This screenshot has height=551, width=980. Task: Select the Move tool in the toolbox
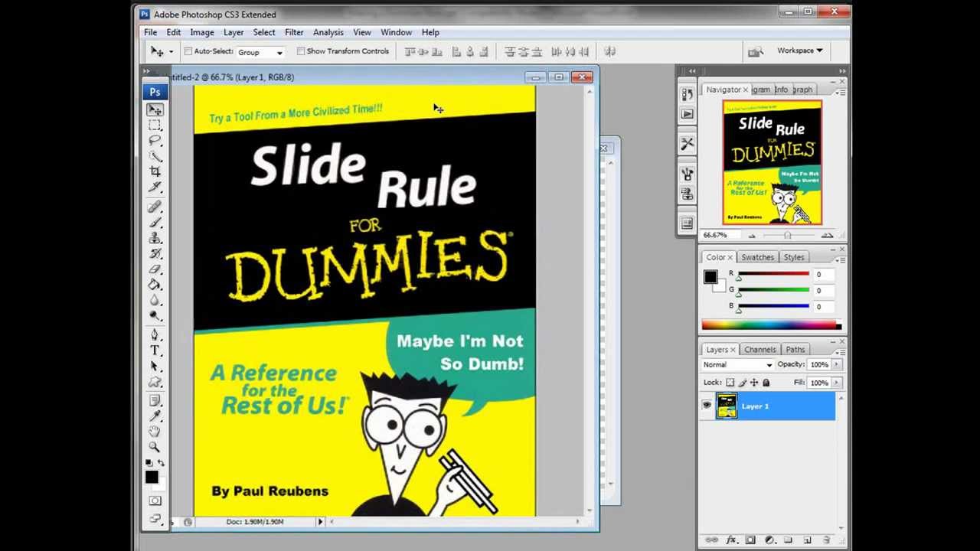tap(155, 110)
